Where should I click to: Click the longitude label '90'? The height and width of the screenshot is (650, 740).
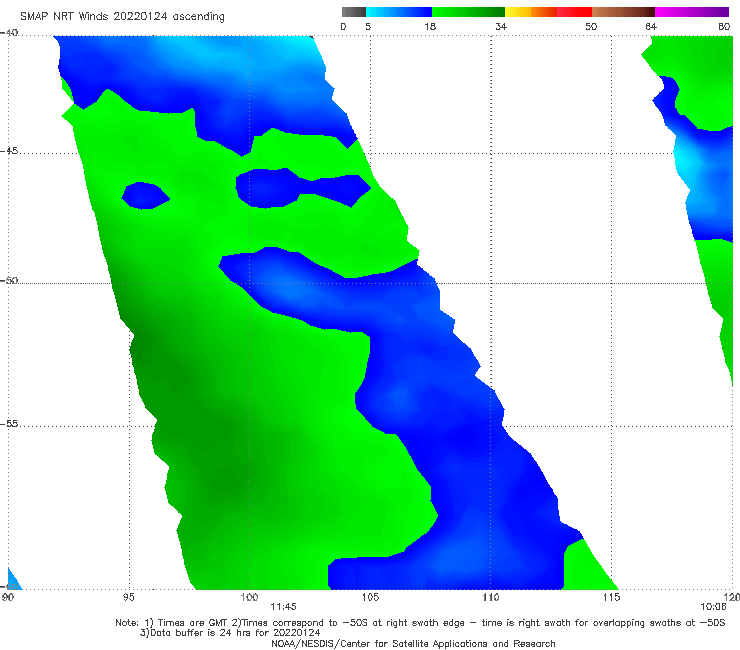(x=8, y=598)
